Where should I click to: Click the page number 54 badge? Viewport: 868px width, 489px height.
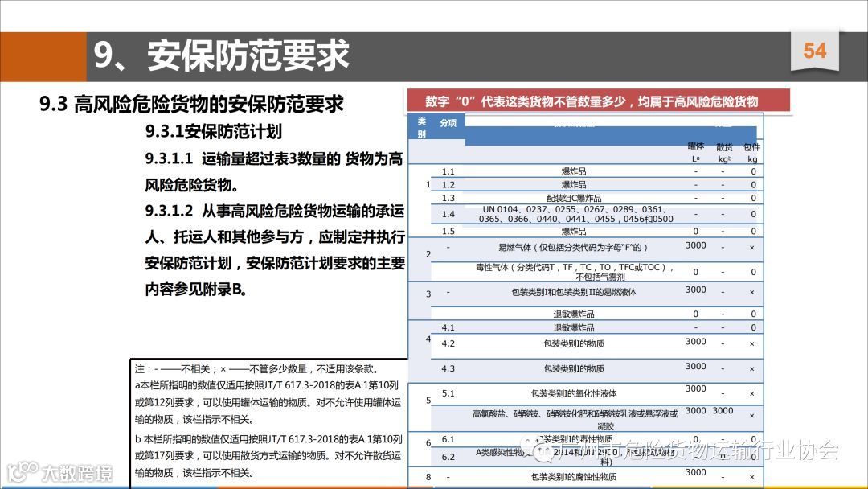coord(814,51)
